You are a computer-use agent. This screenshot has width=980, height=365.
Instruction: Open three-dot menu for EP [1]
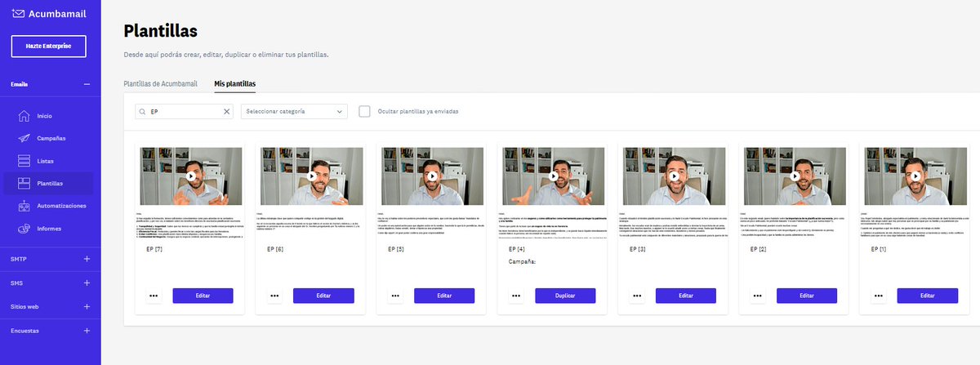coord(878,296)
